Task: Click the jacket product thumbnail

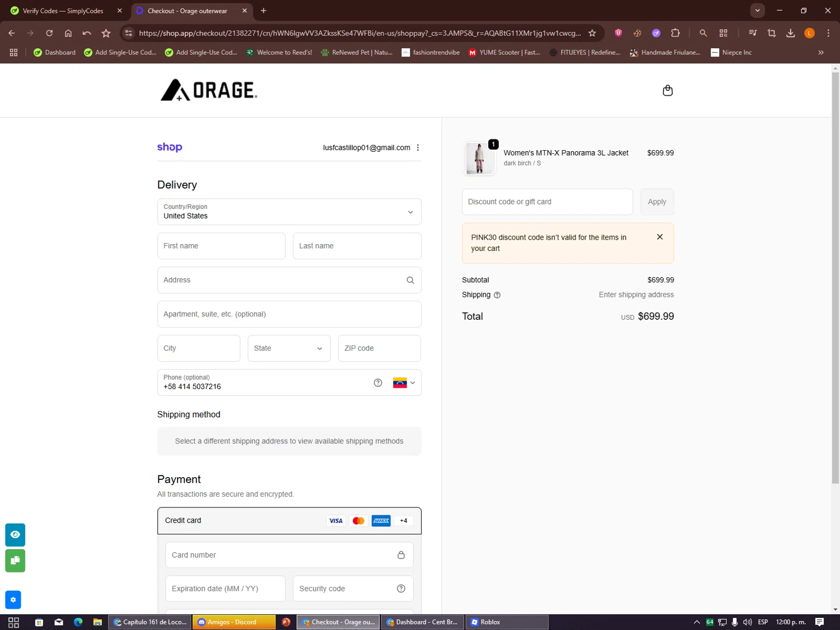Action: (x=479, y=158)
